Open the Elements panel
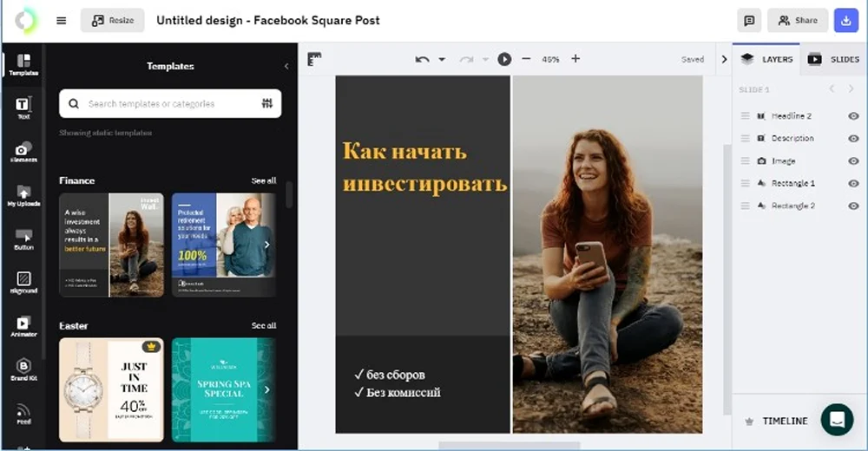The width and height of the screenshot is (868, 451). 23,152
